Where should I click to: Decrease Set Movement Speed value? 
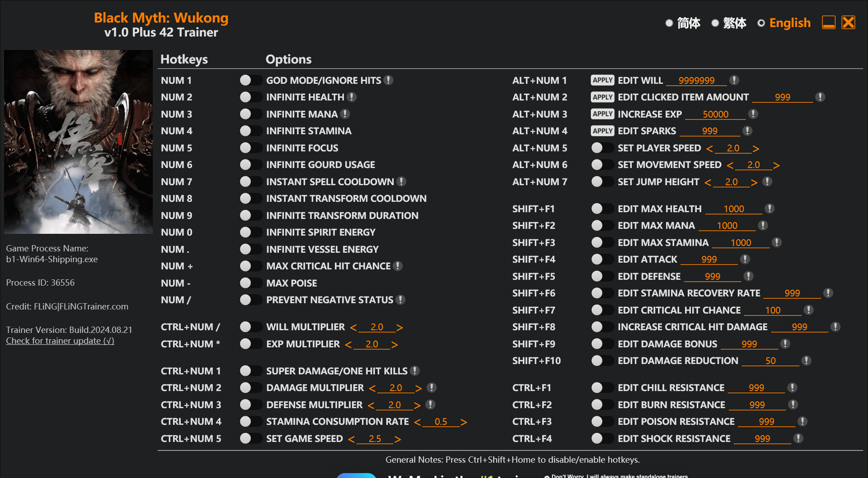click(x=730, y=165)
